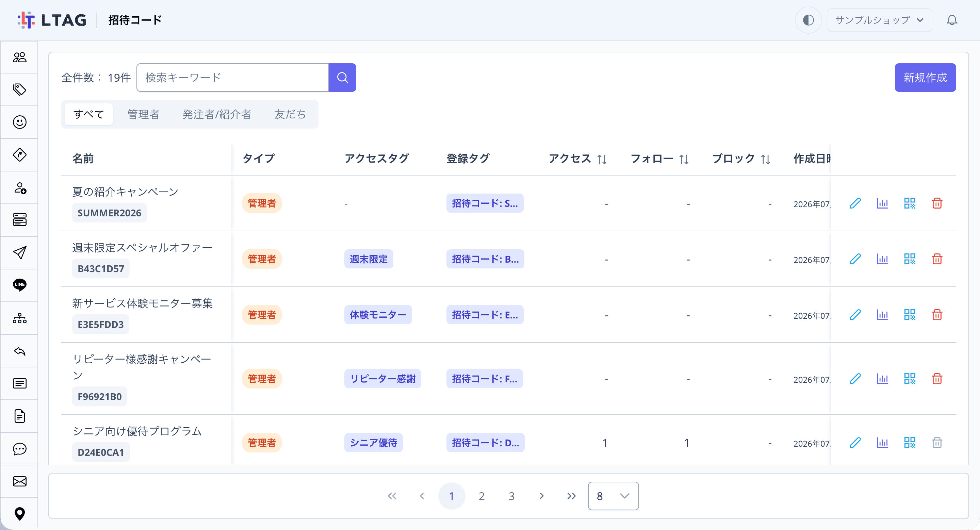Open the chat bubble sidebar icon
This screenshot has height=530, width=980.
(x=19, y=449)
